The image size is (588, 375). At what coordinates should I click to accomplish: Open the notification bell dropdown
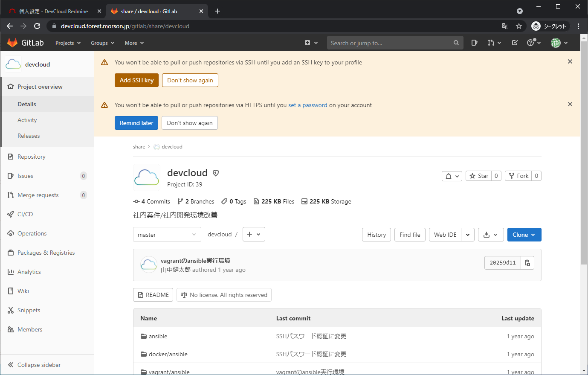[452, 176]
